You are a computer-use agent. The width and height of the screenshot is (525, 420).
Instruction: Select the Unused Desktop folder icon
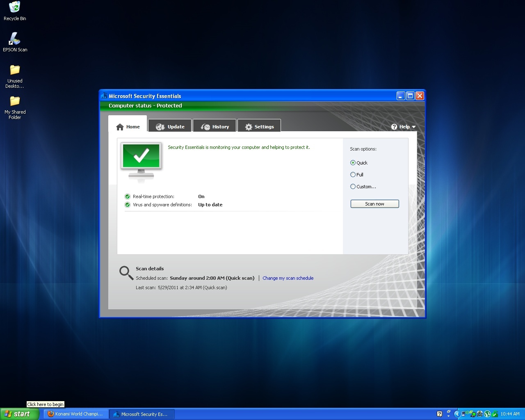pyautogui.click(x=15, y=76)
